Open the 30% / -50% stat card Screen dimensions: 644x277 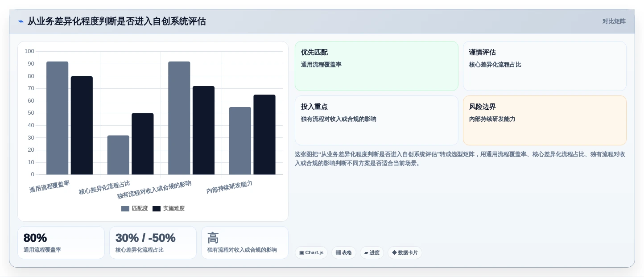[153, 243]
